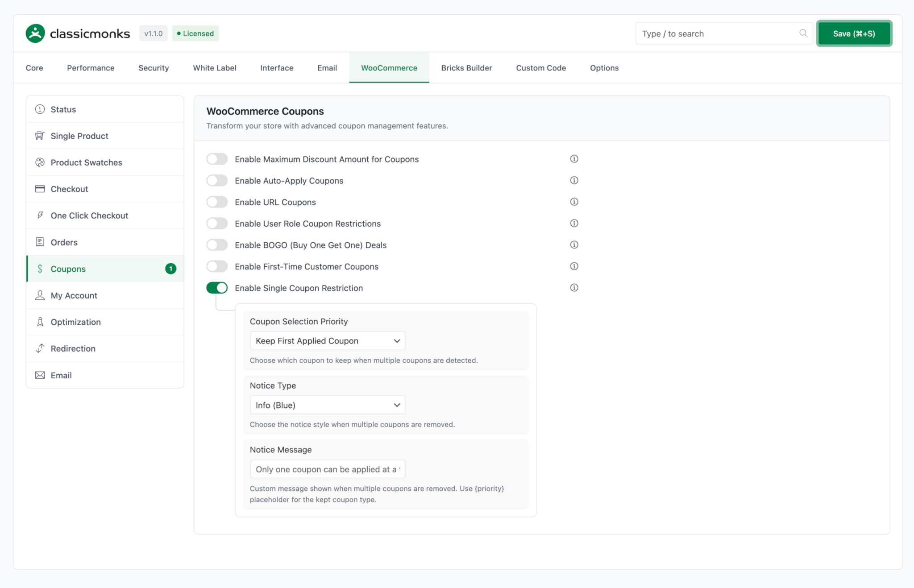Go to My Account settings section
The image size is (914, 588).
pyautogui.click(x=74, y=295)
